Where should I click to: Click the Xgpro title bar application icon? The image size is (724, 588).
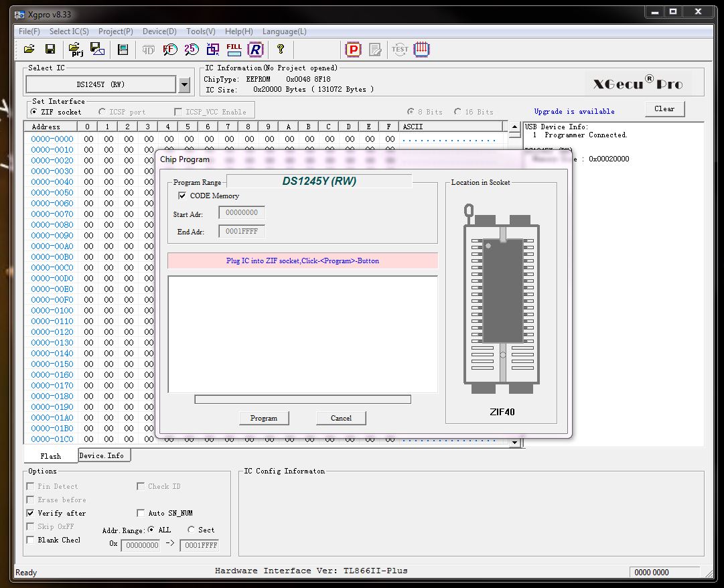(x=19, y=15)
